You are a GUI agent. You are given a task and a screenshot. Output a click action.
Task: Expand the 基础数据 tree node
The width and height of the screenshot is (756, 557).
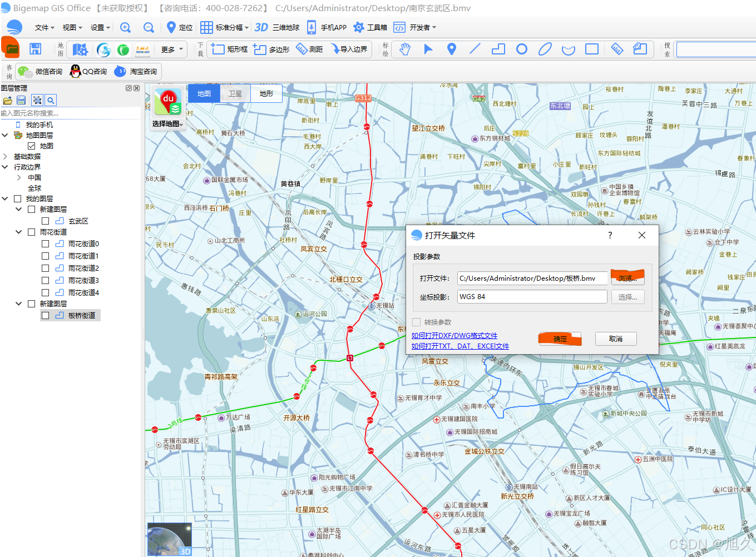(x=5, y=156)
